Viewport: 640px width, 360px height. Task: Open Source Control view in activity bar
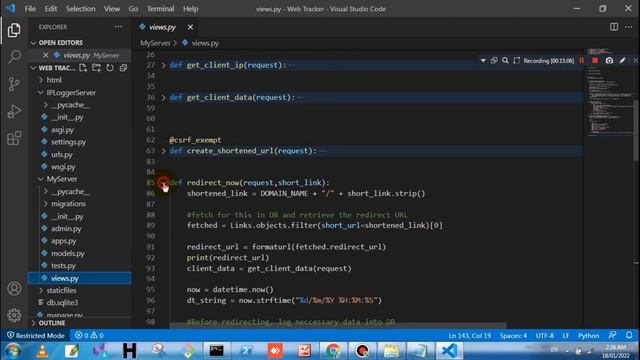point(14,84)
